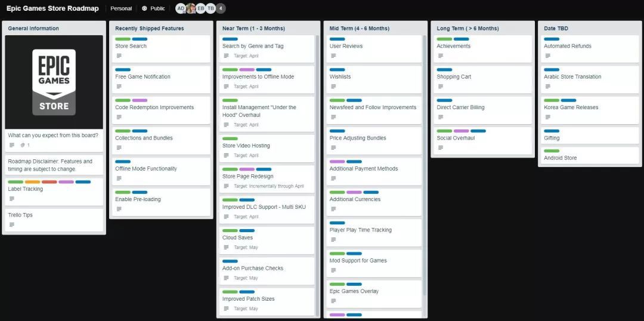Viewport: 644px width, 321px height.
Task: Click globe icon next to Public
Action: coord(144,8)
